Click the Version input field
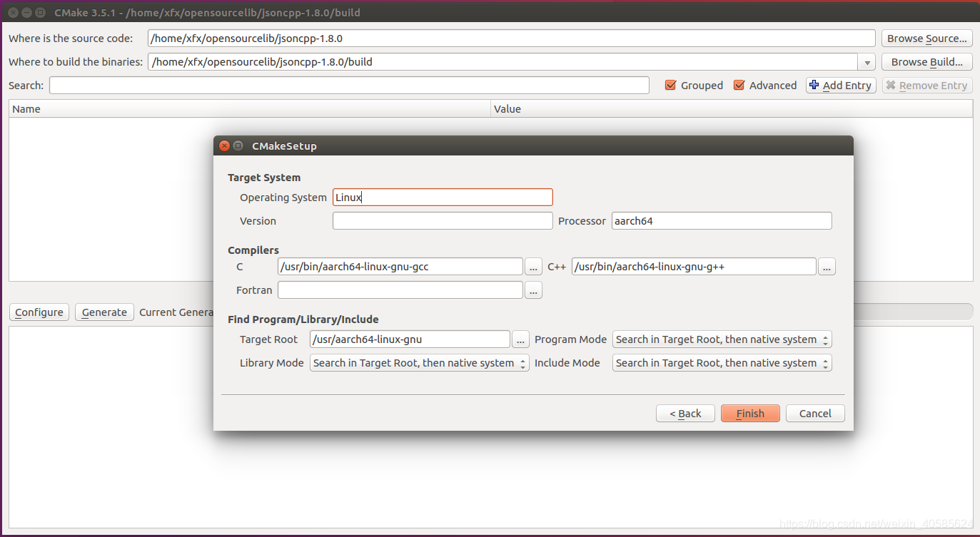 pyautogui.click(x=443, y=221)
